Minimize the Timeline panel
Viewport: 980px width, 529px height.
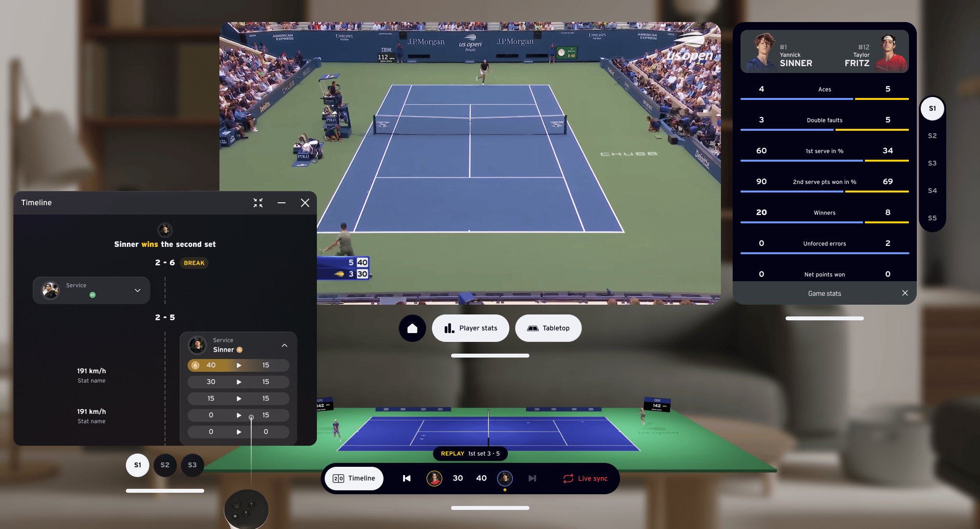(282, 203)
